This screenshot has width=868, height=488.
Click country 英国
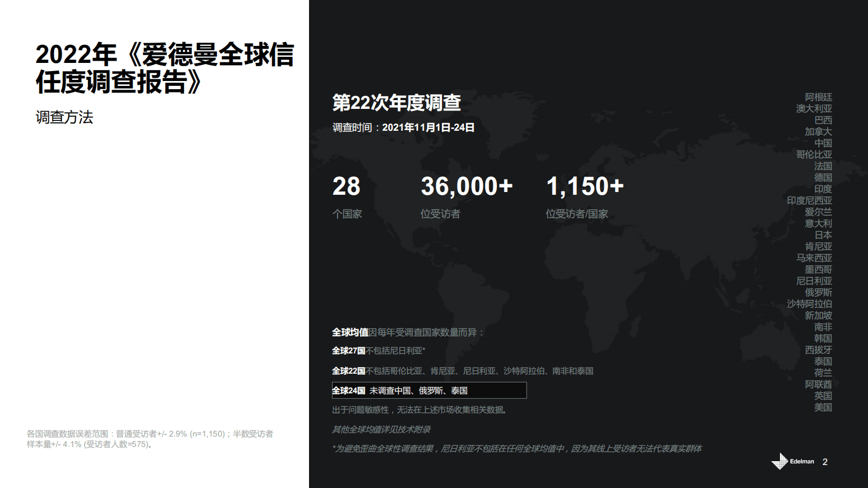(x=823, y=396)
